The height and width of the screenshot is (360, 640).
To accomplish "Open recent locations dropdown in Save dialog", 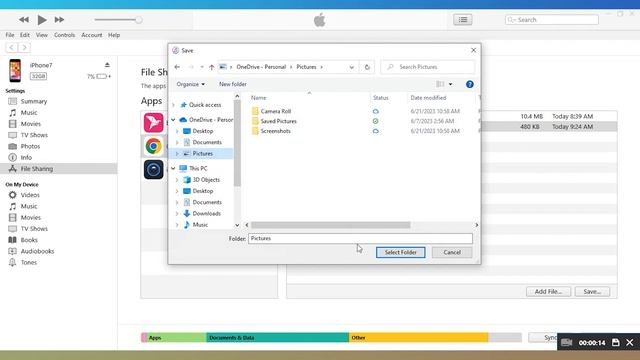I will (x=202, y=67).
